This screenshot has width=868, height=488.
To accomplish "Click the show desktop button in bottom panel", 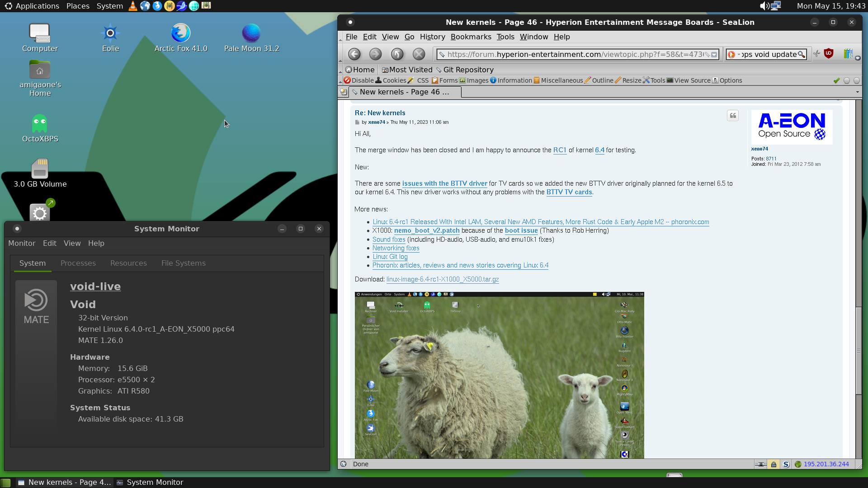I will point(5,483).
